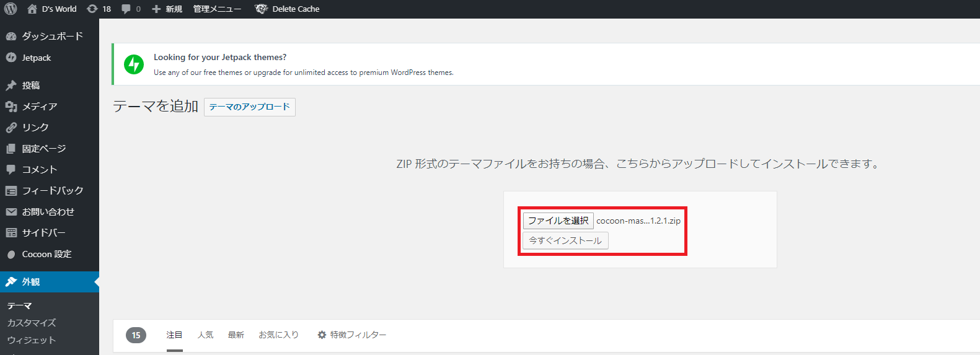This screenshot has width=980, height=355.
Task: Click the Jetpack sidebar item
Action: (x=37, y=58)
